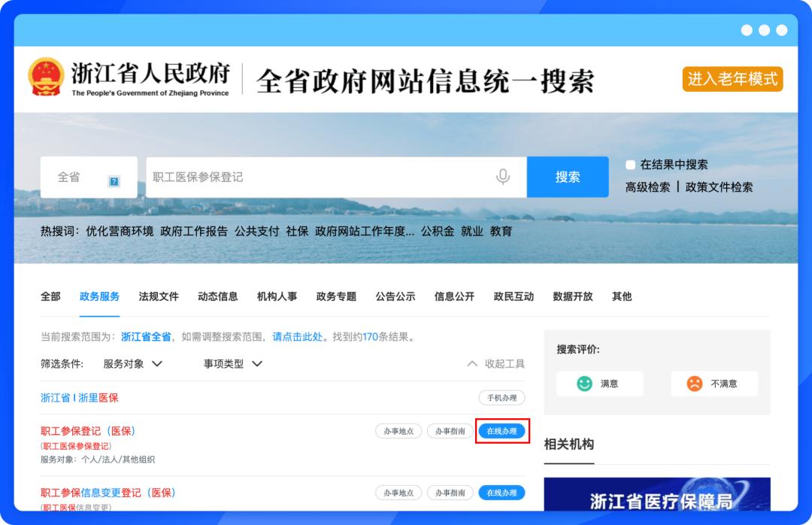Open the 高级检索 link

(x=647, y=187)
